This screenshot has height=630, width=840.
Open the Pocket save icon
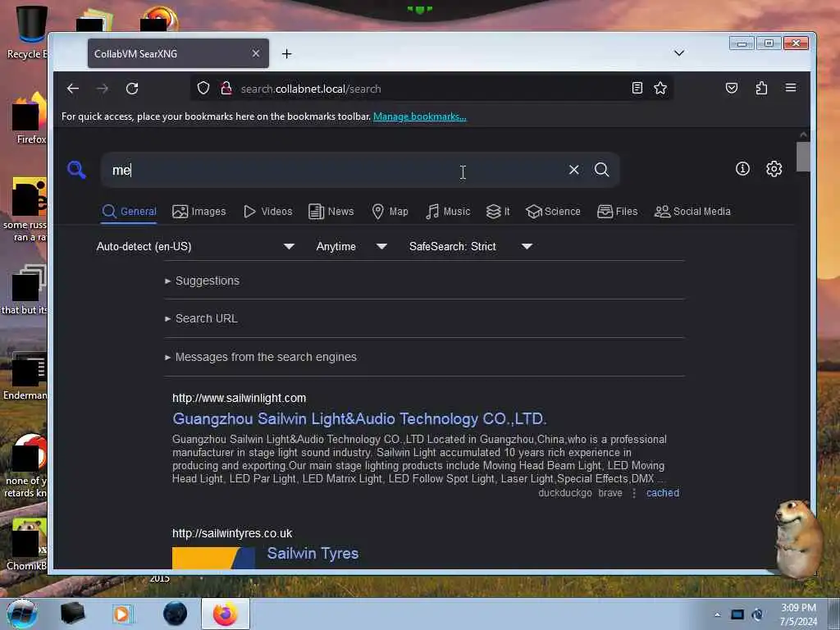pos(731,88)
